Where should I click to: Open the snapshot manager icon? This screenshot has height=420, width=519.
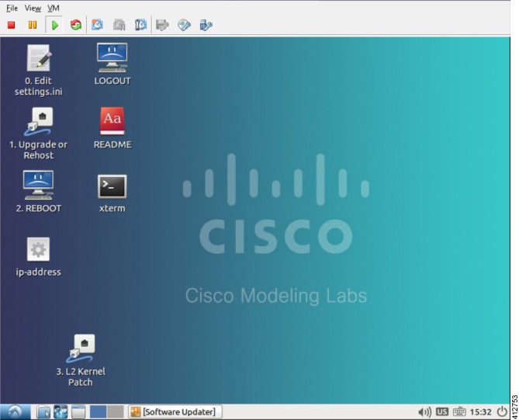pos(140,25)
